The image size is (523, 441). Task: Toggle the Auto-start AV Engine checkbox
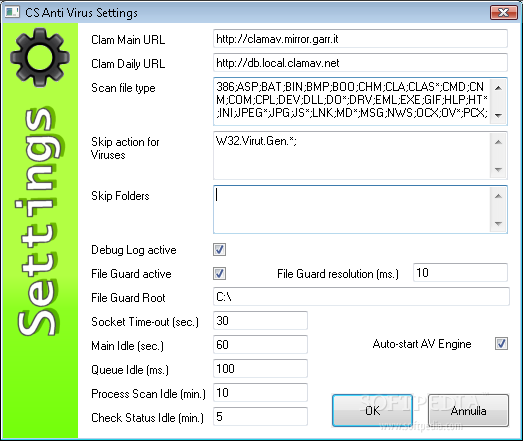(501, 344)
